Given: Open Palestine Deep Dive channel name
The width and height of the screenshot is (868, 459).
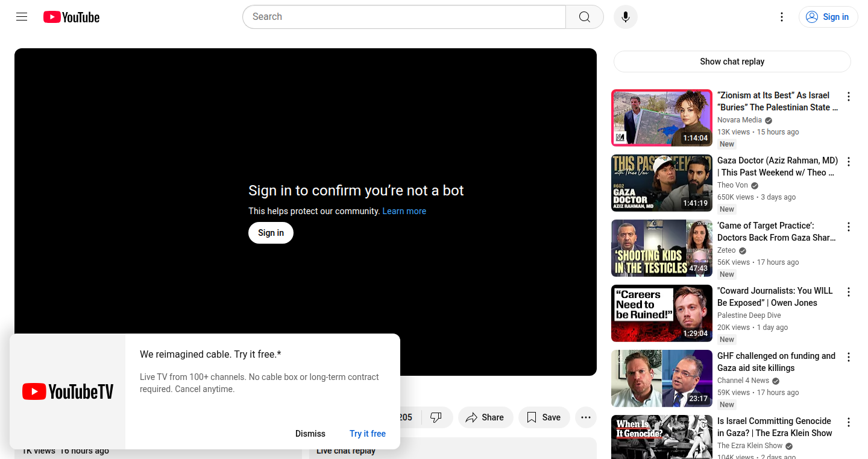Looking at the screenshot, I should tap(749, 315).
